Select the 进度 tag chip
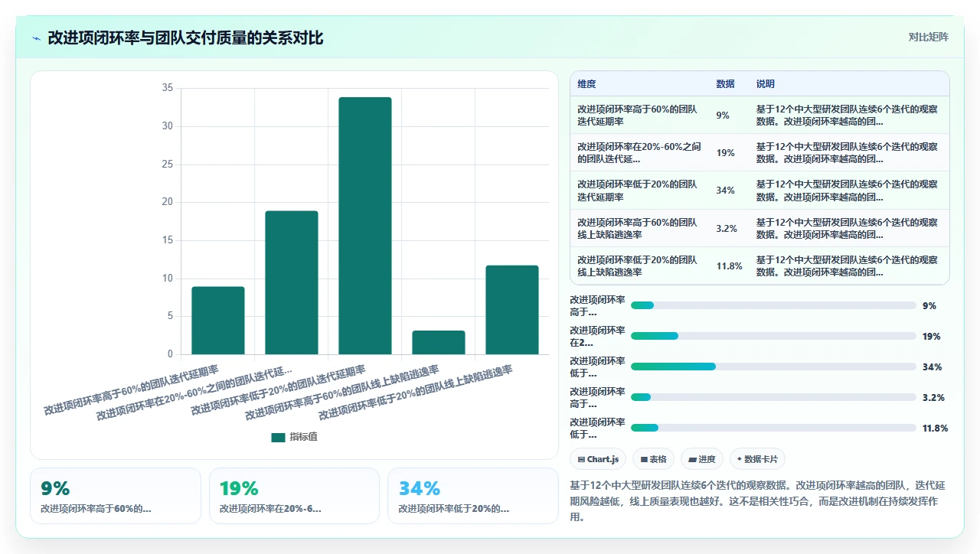Viewport: 980px width, 554px height. click(x=702, y=459)
